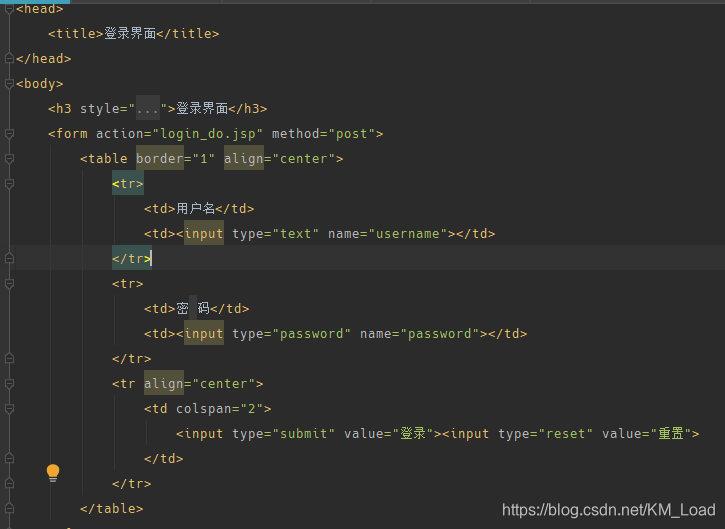Click the highlighted opening <tr> tag
This screenshot has height=529, width=725.
[128, 183]
